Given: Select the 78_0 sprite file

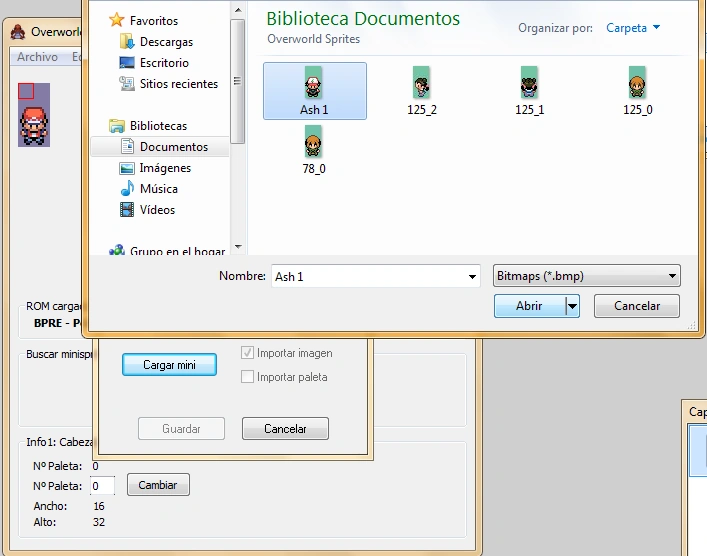Looking at the screenshot, I should [314, 150].
